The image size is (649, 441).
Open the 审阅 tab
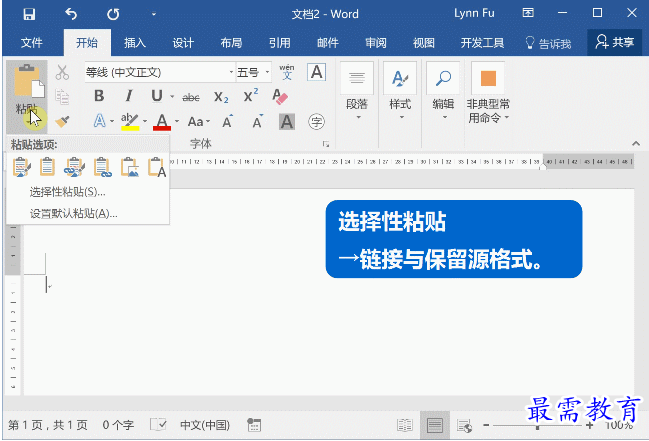click(x=376, y=43)
